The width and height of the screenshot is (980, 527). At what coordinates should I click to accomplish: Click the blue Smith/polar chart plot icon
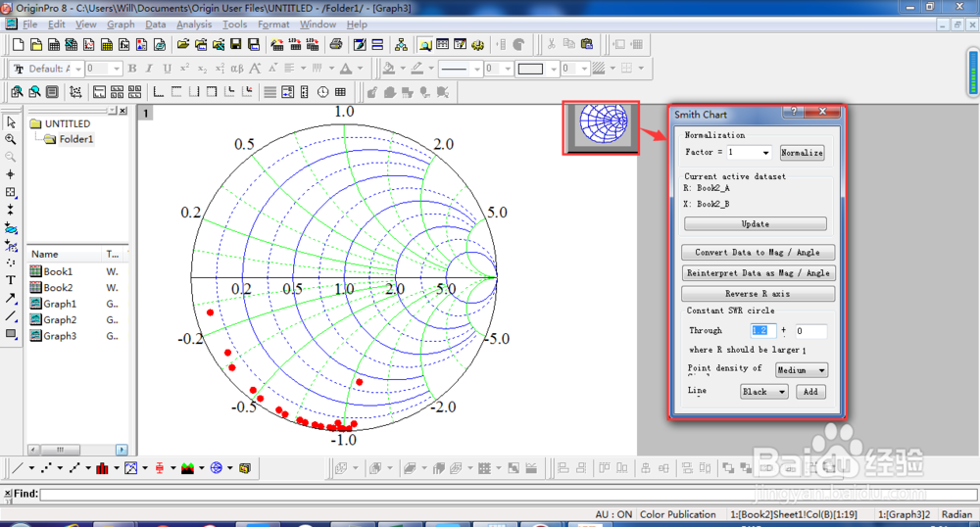pos(217,467)
